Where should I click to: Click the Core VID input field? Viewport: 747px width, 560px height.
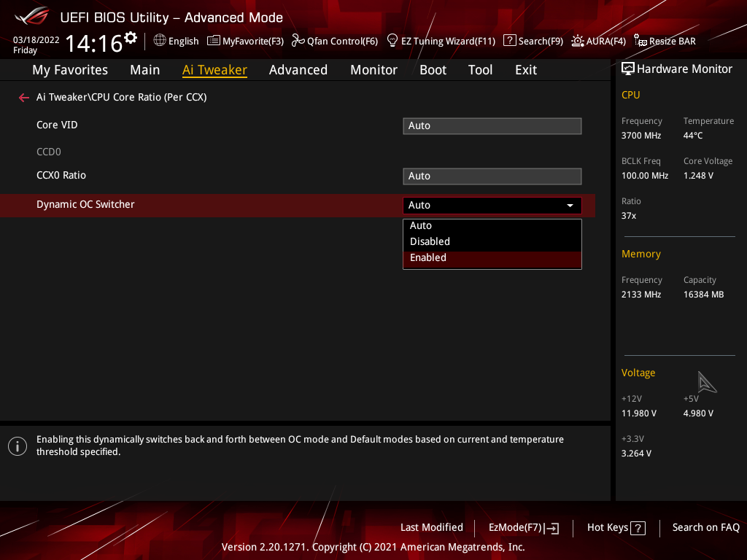click(x=492, y=126)
